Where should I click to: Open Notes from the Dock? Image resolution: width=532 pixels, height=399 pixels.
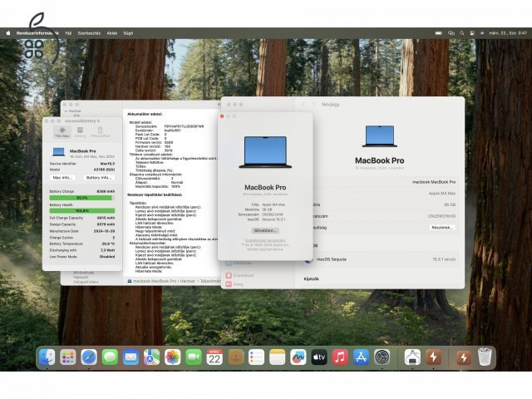(277, 357)
